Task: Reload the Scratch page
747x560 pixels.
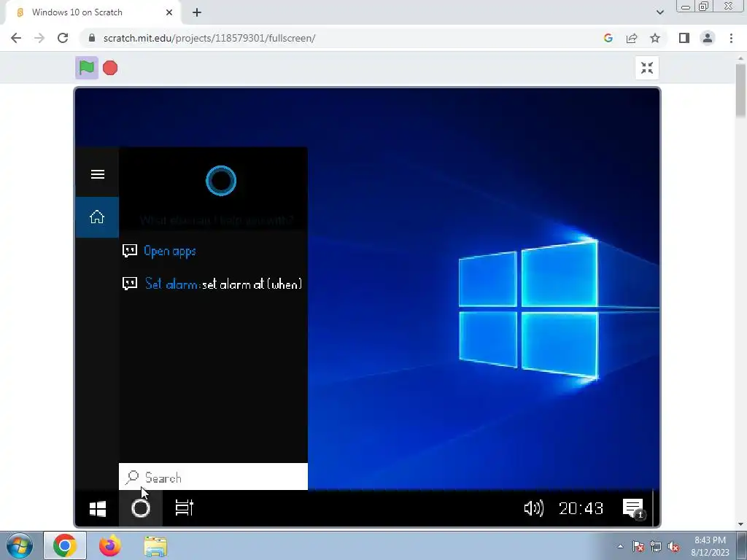Action: [63, 38]
